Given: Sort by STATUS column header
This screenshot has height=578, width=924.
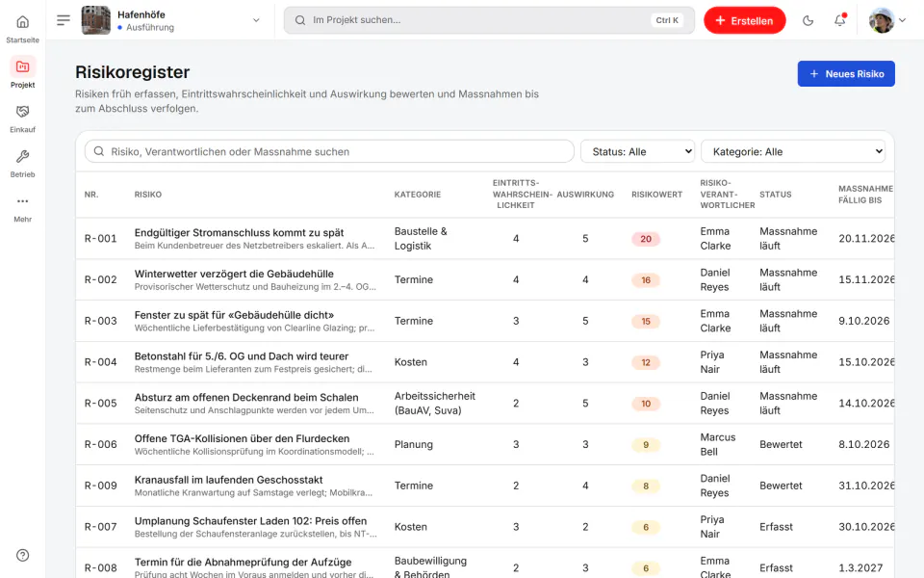Looking at the screenshot, I should (x=776, y=194).
